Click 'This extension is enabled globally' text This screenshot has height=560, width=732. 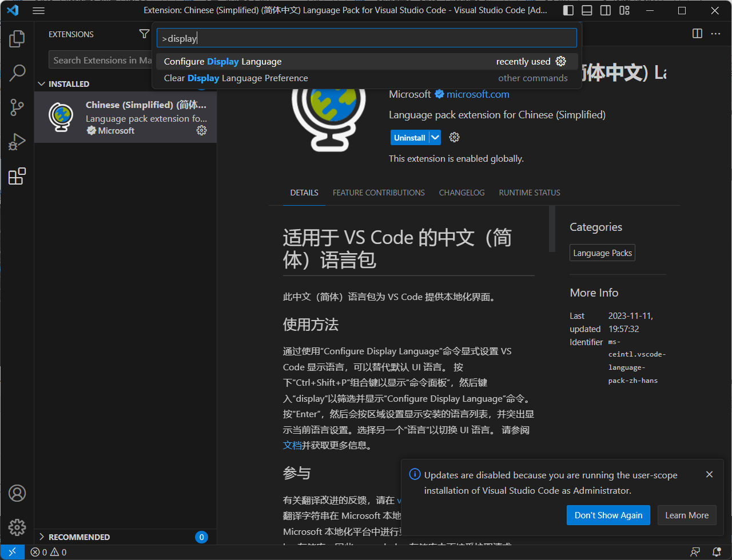point(456,158)
